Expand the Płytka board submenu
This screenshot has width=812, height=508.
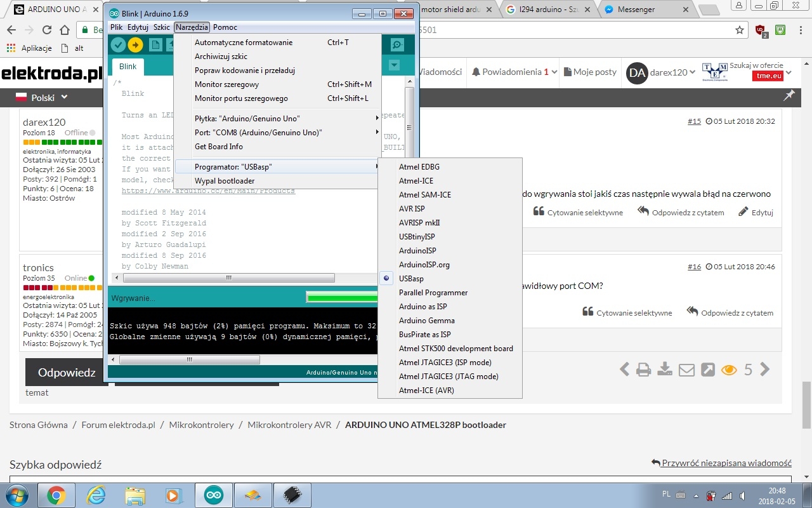(278, 119)
